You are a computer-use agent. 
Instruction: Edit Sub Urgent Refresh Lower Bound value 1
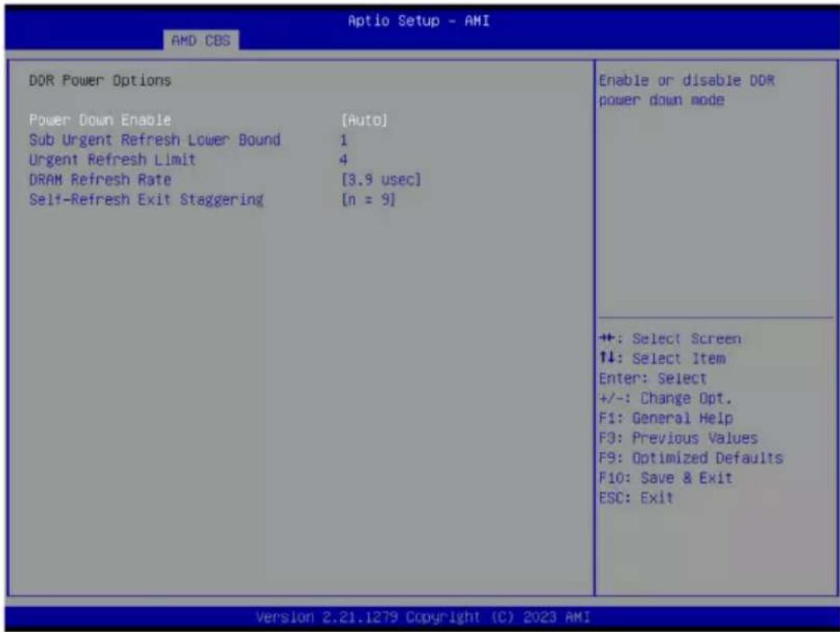[343, 140]
